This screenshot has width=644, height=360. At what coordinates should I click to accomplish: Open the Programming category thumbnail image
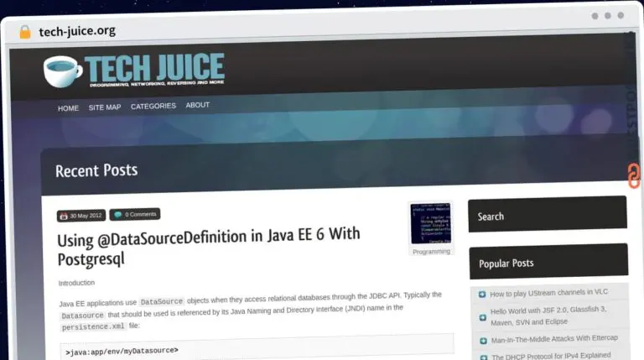point(430,223)
